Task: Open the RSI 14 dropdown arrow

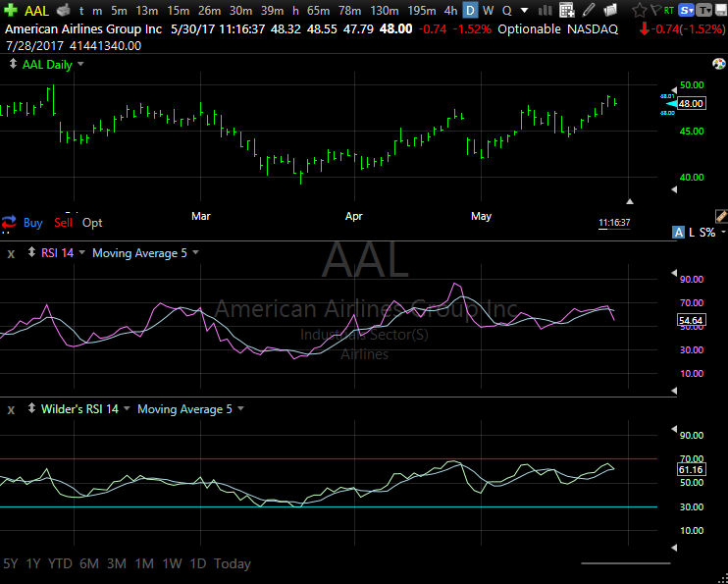Action: [x=82, y=252]
